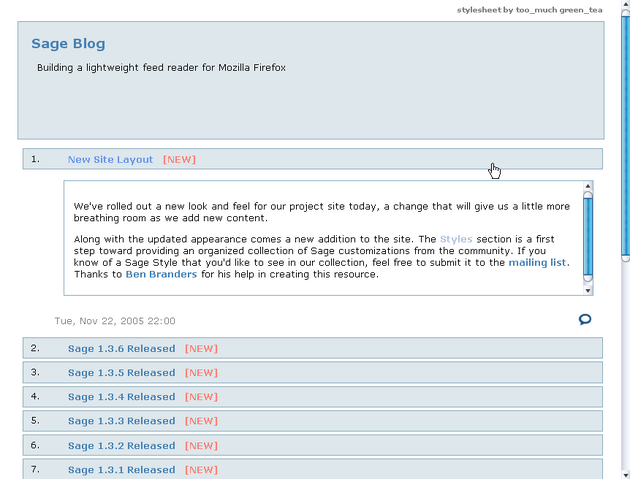Click the [NEW] tag beside Sage 1.3.1 Released
The image size is (630, 479).
[x=201, y=470]
